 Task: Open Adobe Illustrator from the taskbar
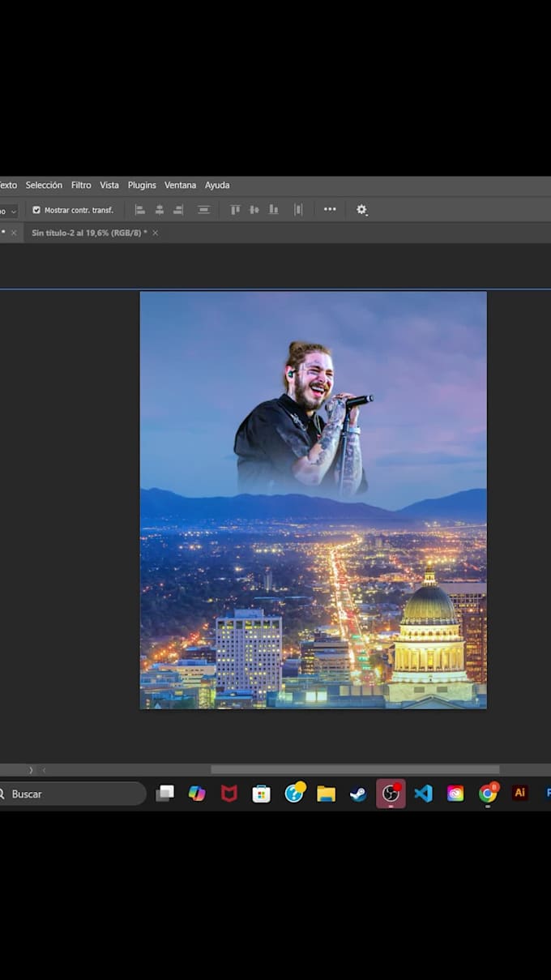pyautogui.click(x=520, y=793)
